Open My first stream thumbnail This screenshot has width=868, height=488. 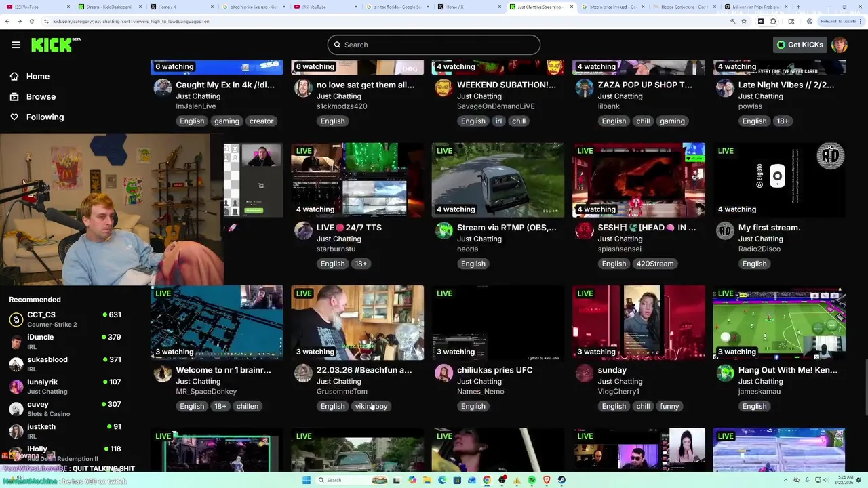[779, 180]
